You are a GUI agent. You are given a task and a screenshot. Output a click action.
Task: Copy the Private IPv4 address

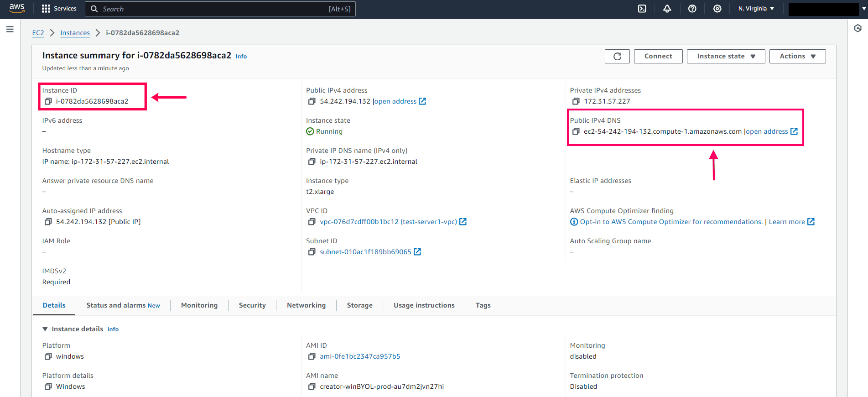pyautogui.click(x=576, y=101)
